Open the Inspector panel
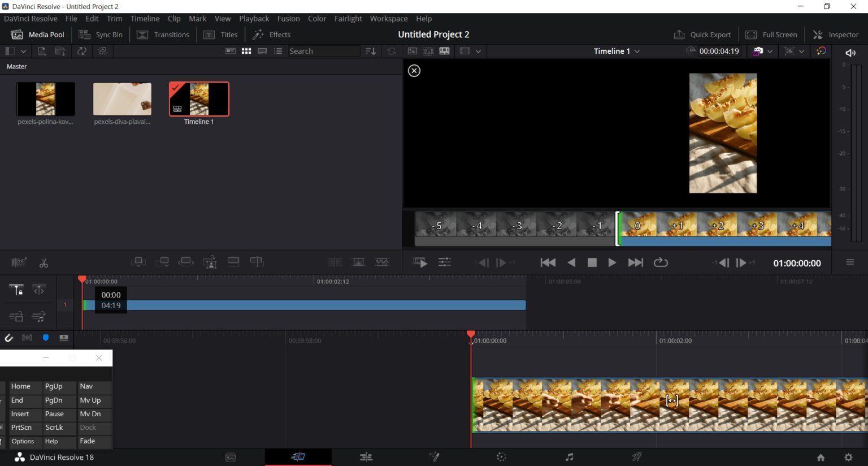The height and width of the screenshot is (466, 868). [836, 34]
